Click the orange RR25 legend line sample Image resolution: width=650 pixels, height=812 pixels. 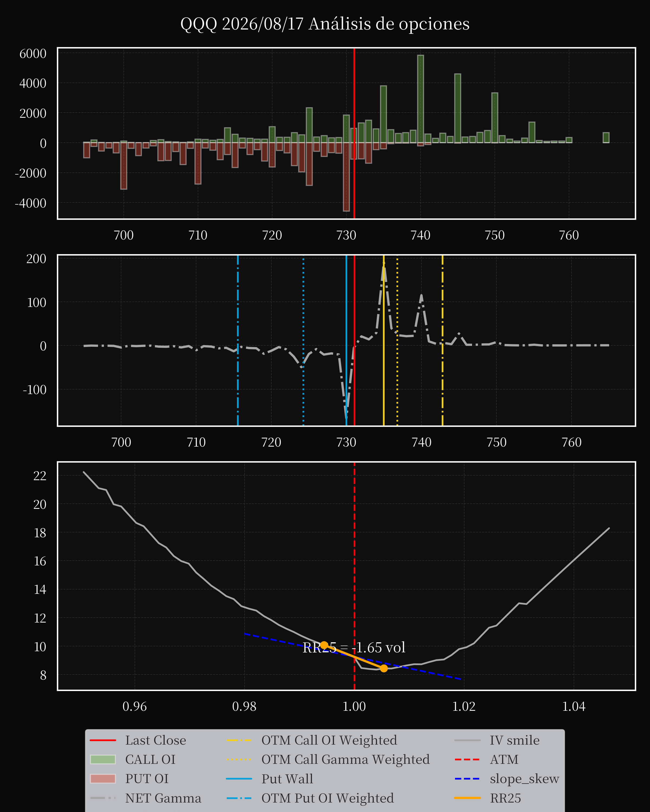[467, 798]
